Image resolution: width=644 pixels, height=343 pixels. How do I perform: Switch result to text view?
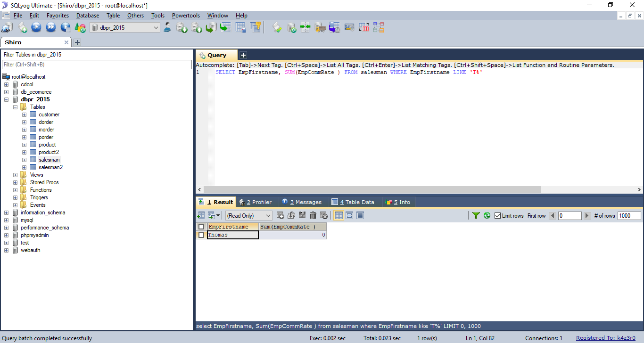click(x=360, y=215)
